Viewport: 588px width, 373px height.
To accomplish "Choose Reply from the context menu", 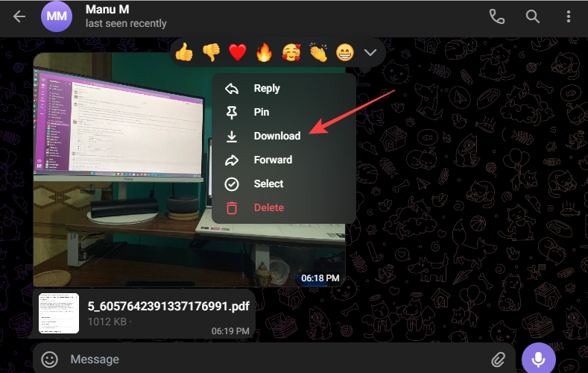I will click(x=266, y=88).
